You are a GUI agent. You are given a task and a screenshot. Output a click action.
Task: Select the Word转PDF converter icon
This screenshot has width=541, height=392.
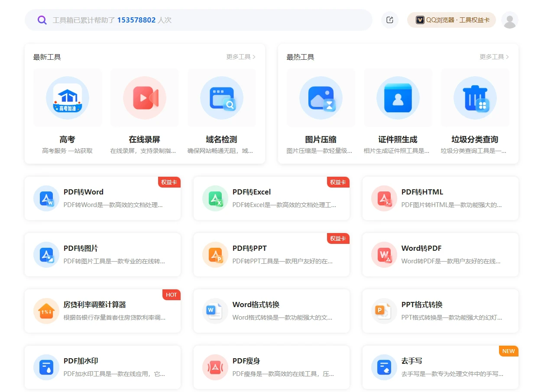383,255
